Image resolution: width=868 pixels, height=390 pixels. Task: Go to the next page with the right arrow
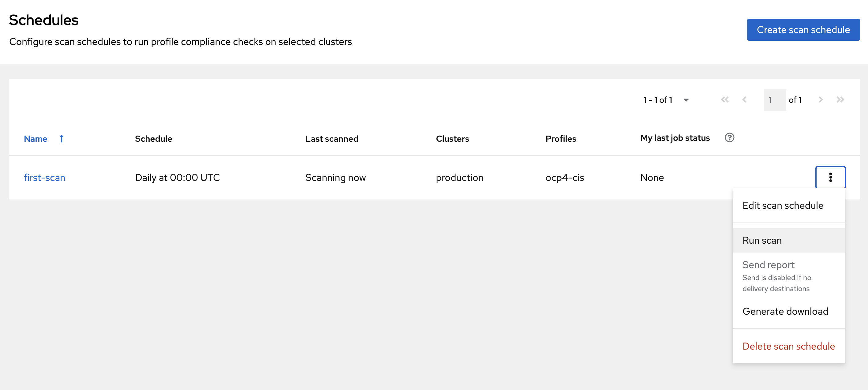821,100
